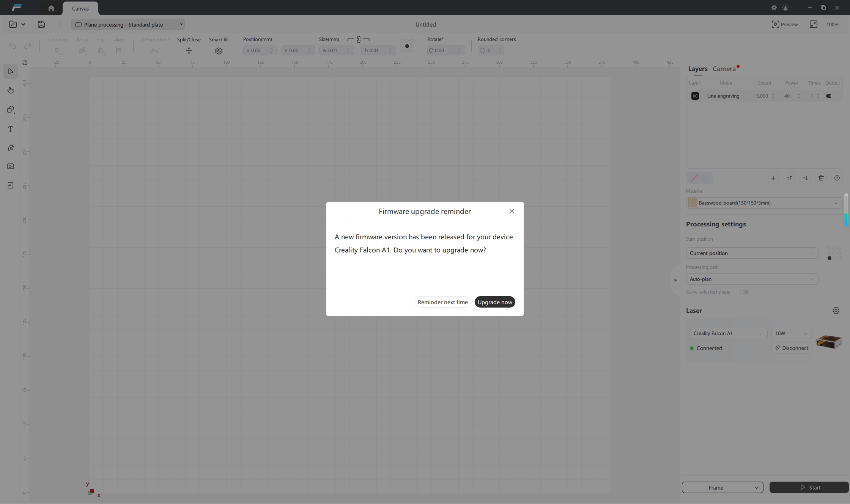Move layer down icon

tap(805, 178)
